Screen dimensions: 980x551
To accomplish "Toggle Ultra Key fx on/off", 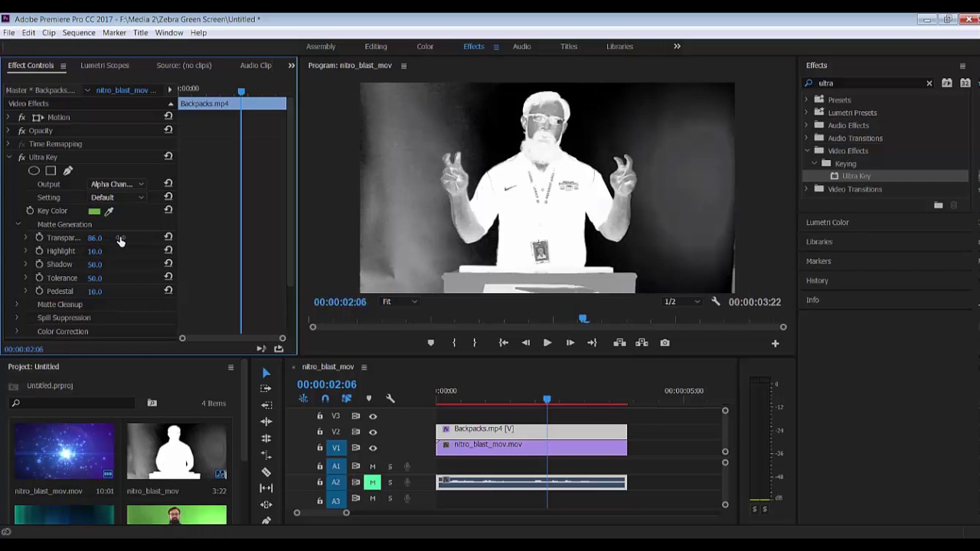I will (x=22, y=157).
